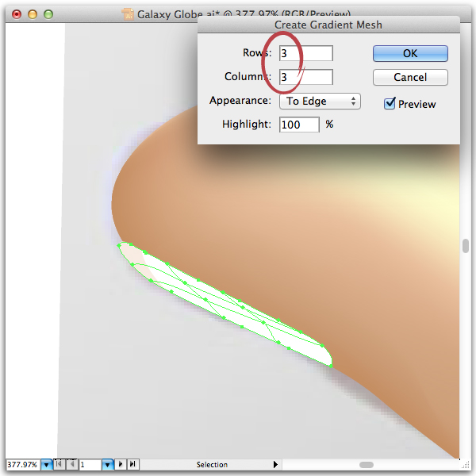This screenshot has width=476, height=476.
Task: Click the horizontal scrollbar thumb
Action: (366, 465)
